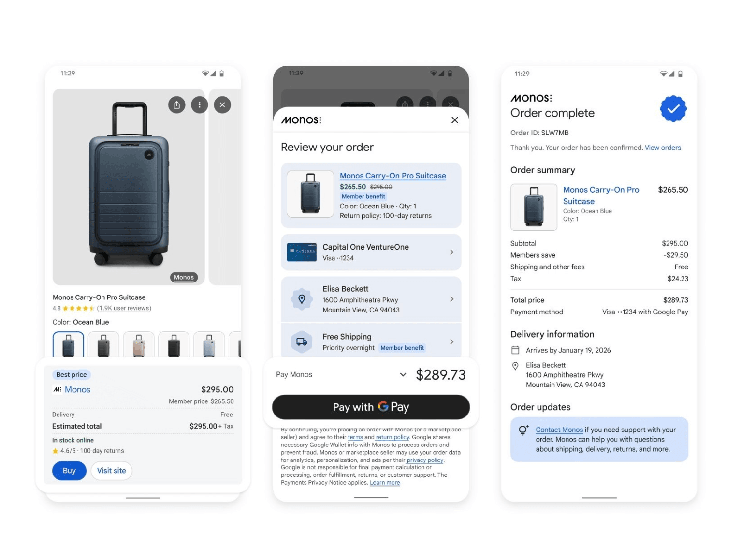Click the Capital One Venture card icon
Image resolution: width=756 pixels, height=534 pixels.
[x=302, y=252]
